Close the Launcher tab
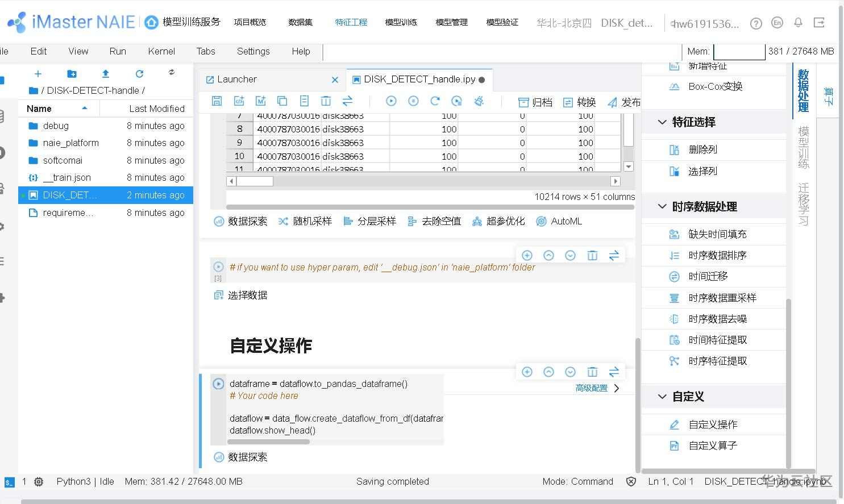Image resolution: width=844 pixels, height=504 pixels. coord(335,80)
